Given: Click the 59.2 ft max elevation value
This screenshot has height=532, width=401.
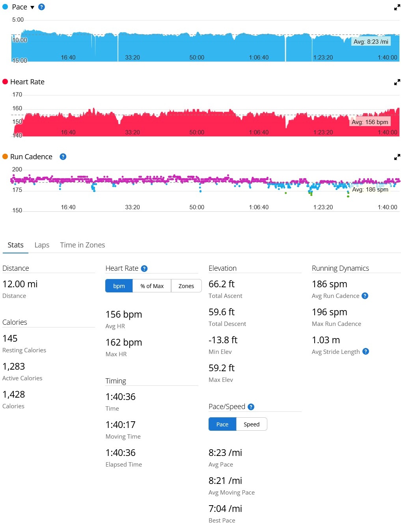Looking at the screenshot, I should coord(222,368).
